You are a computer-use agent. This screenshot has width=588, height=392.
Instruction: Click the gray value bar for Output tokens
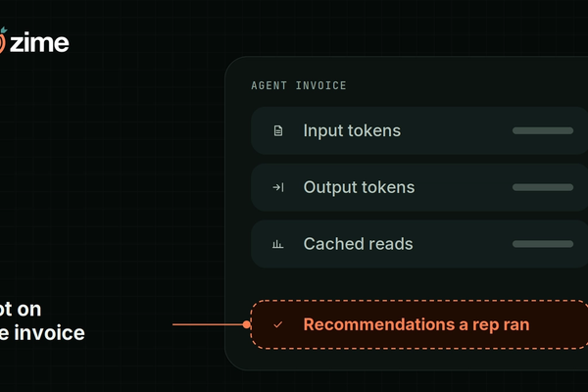click(543, 187)
